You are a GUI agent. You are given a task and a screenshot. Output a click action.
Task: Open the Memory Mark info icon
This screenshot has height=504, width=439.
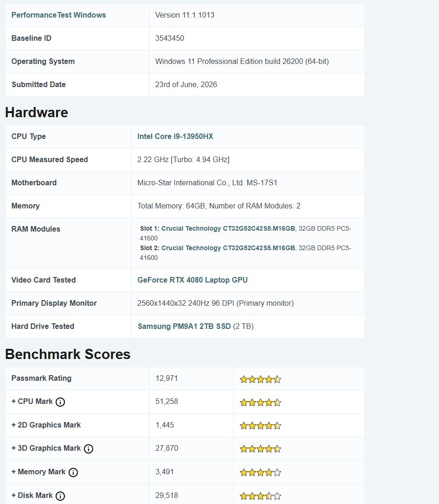coord(73,472)
